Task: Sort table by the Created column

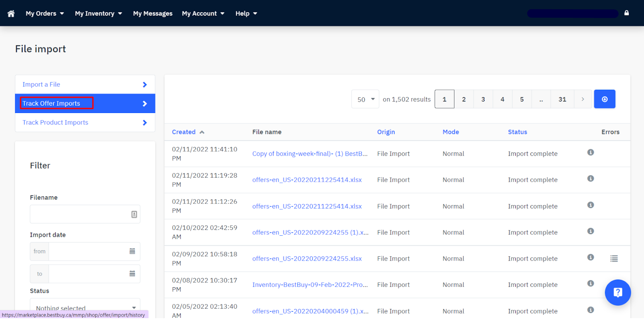Action: (184, 132)
